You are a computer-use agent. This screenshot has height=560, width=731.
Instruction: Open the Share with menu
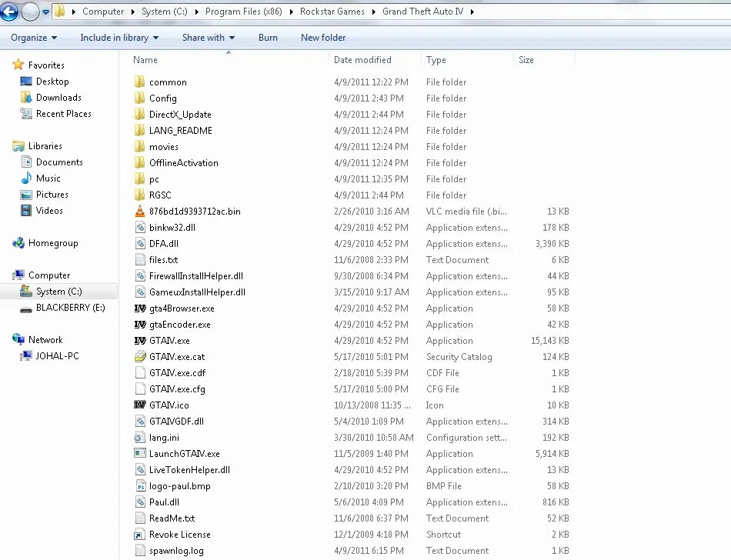209,38
